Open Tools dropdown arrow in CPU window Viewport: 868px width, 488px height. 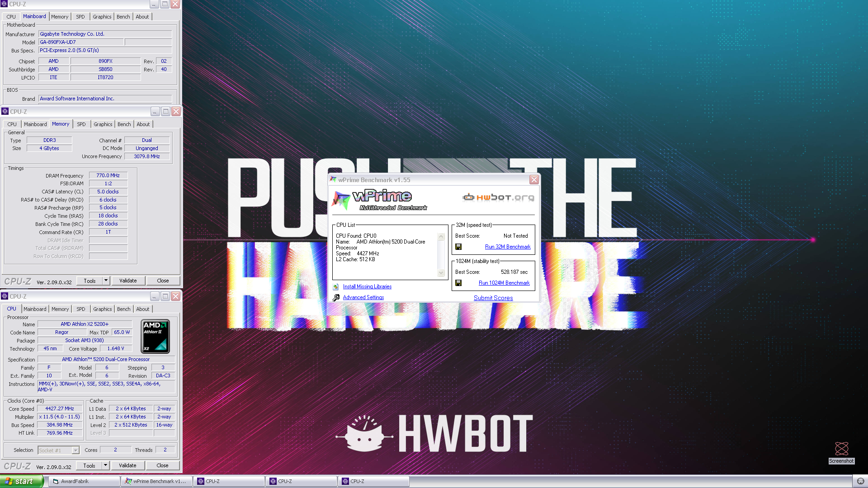point(105,465)
